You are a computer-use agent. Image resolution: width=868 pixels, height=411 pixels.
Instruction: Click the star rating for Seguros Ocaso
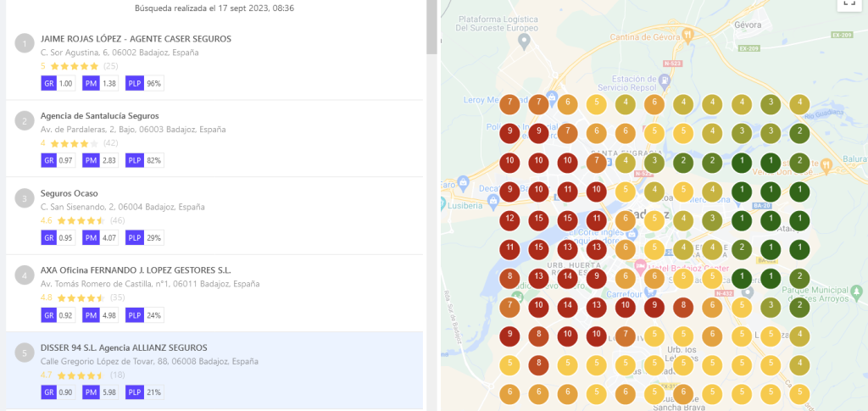pos(81,220)
